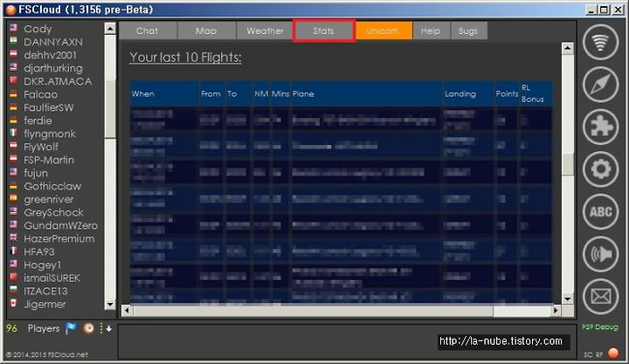Image resolution: width=629 pixels, height=364 pixels.
Task: Click the flag icon beside ITZACE13
Action: click(x=14, y=290)
